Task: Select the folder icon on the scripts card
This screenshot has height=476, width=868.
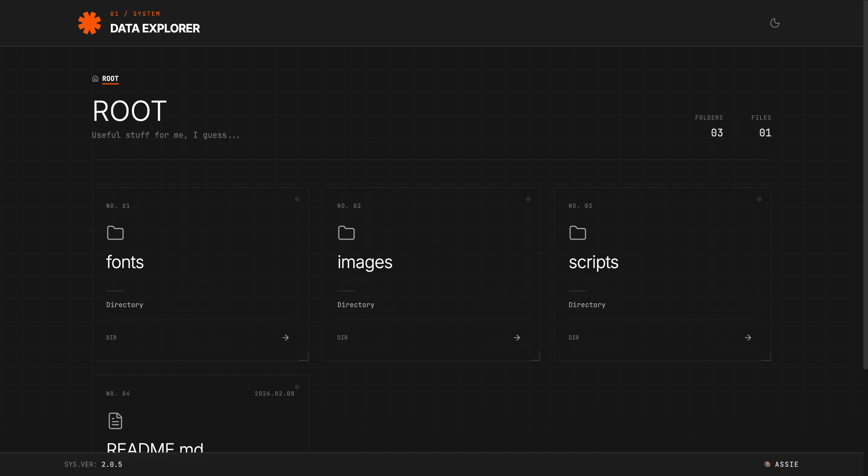Action: pos(577,233)
